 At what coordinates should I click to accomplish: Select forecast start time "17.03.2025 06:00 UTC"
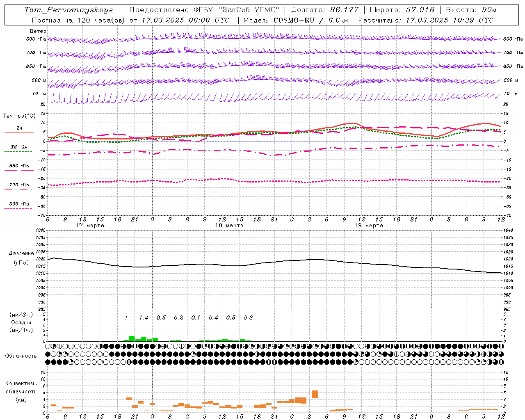(185, 20)
